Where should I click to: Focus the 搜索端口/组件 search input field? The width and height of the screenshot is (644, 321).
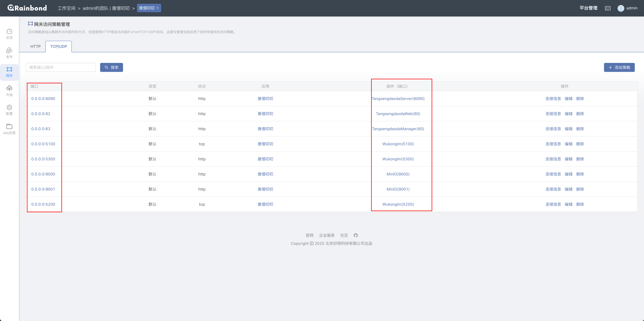click(61, 68)
